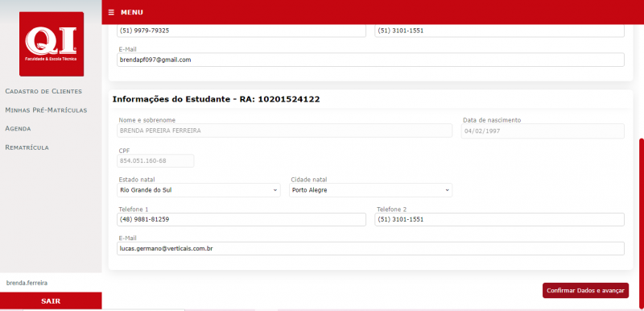The height and width of the screenshot is (311, 644).
Task: Click the QI Faculdade logo
Action: 52,44
